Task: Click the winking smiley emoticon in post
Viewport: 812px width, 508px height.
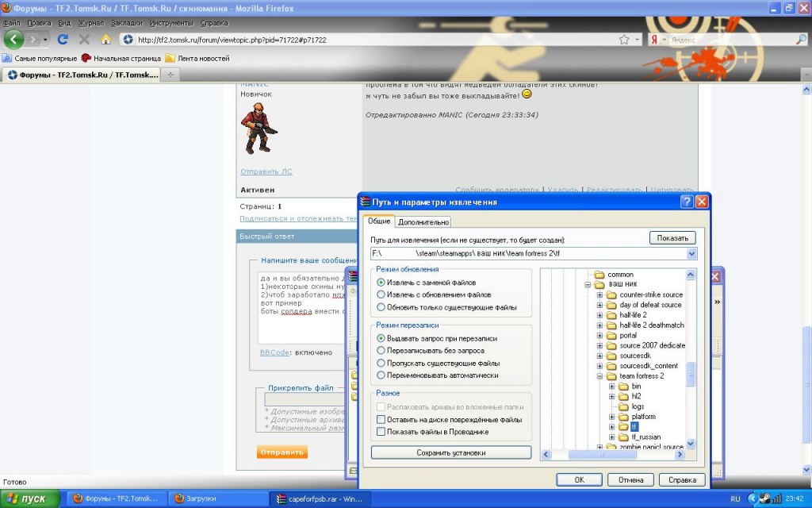Action: tap(527, 94)
